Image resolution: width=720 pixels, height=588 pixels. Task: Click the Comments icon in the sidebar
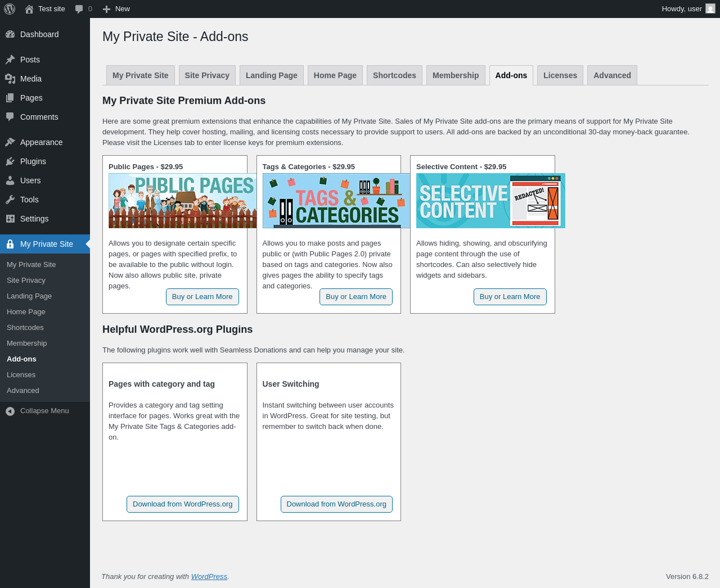coord(10,117)
